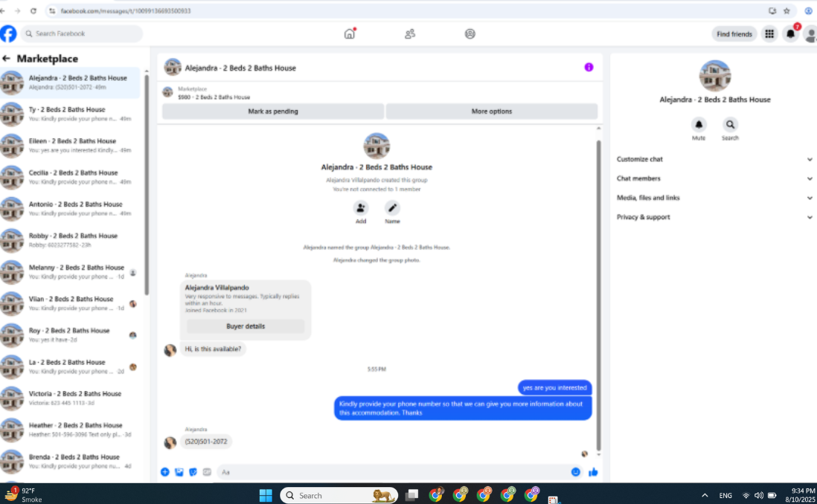Edit group name with pencil icon

[392, 207]
